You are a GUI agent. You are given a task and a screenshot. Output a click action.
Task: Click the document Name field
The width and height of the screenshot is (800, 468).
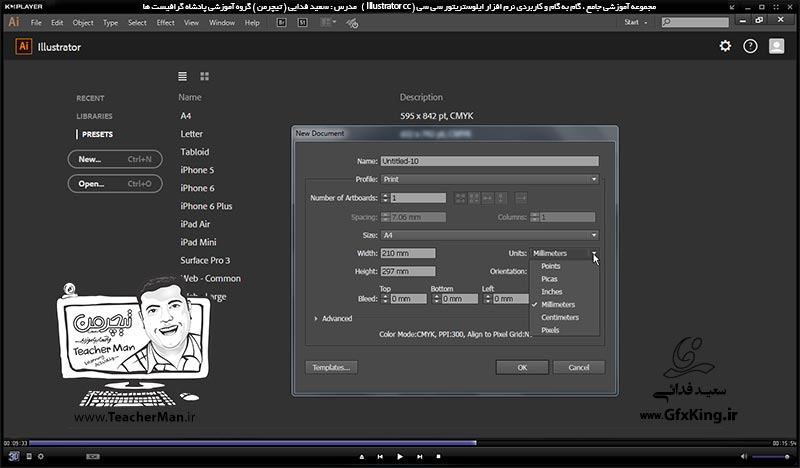[490, 161]
